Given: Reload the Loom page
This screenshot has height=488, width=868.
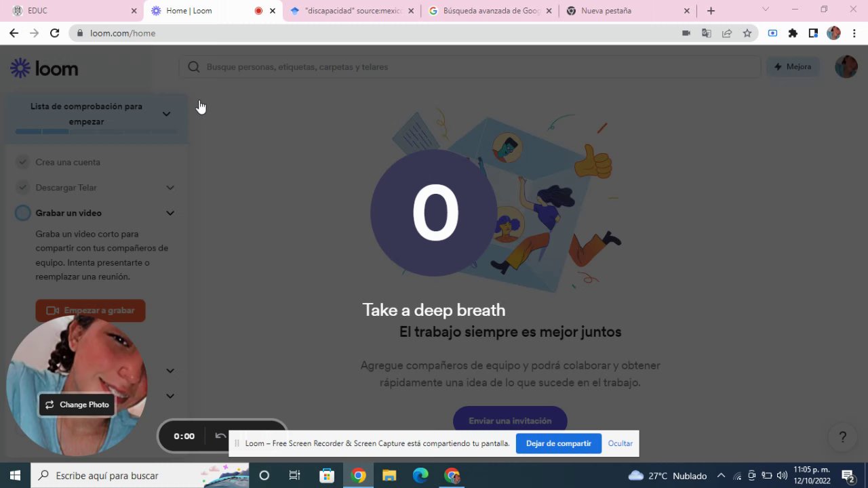Looking at the screenshot, I should [x=55, y=33].
